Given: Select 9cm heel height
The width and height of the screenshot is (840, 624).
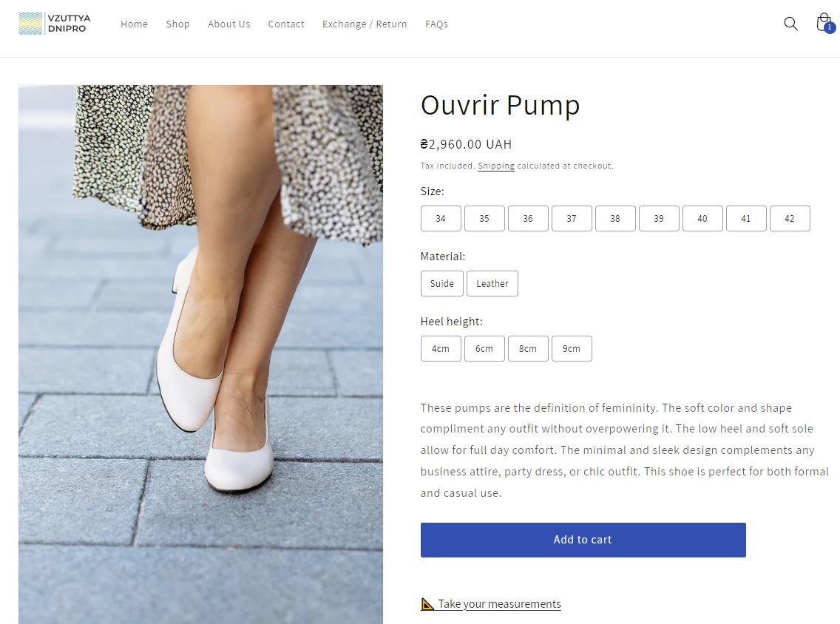Looking at the screenshot, I should tap(572, 349).
